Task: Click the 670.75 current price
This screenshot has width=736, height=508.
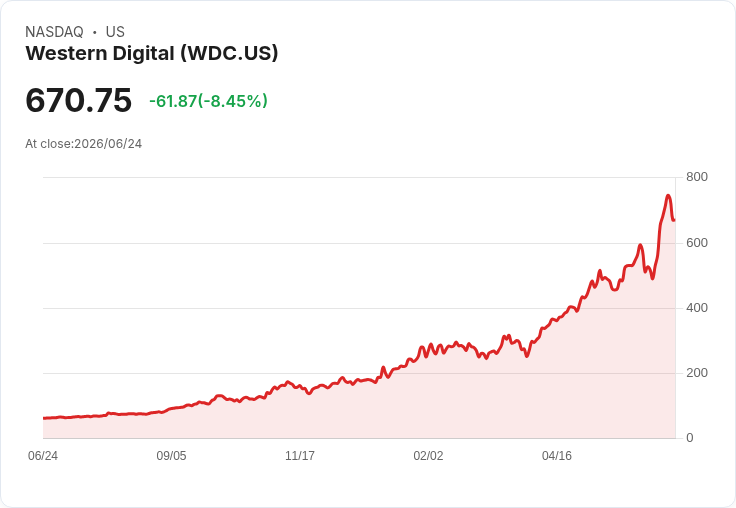Action: tap(78, 100)
